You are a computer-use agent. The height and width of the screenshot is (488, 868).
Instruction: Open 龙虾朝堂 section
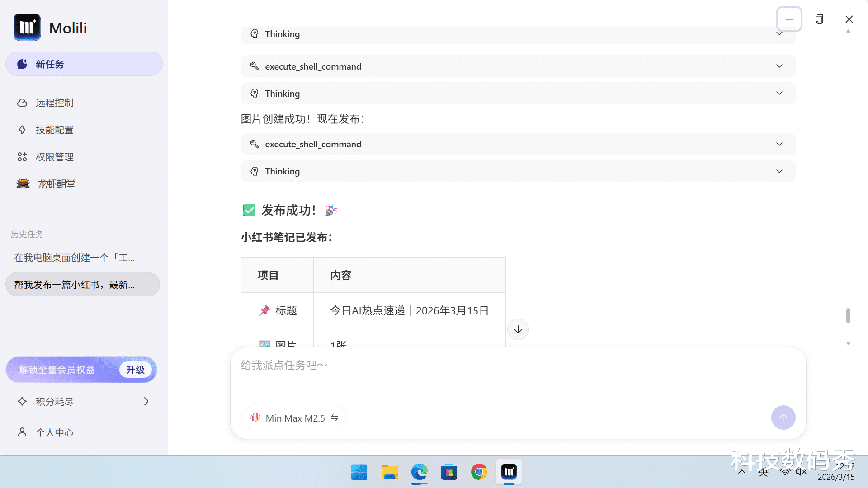coord(56,184)
